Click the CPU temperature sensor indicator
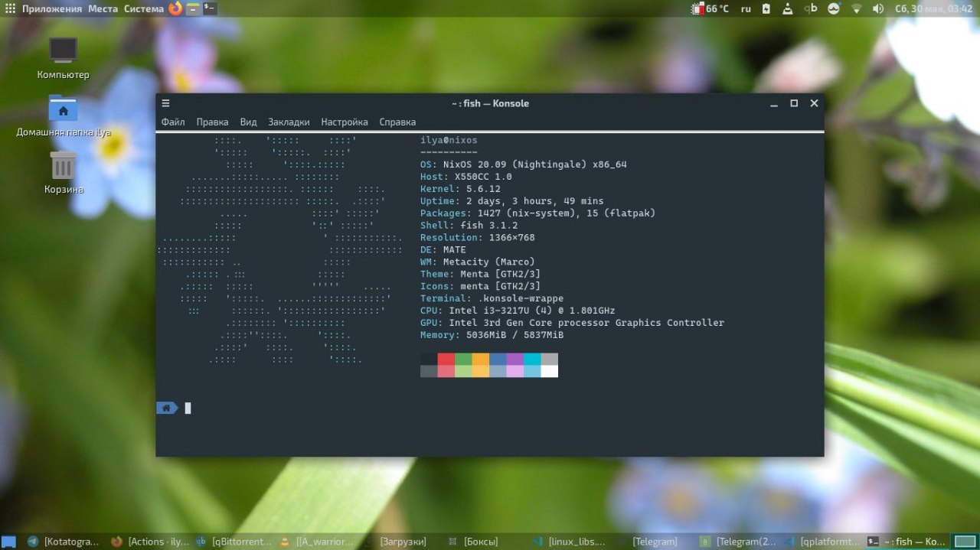 710,8
